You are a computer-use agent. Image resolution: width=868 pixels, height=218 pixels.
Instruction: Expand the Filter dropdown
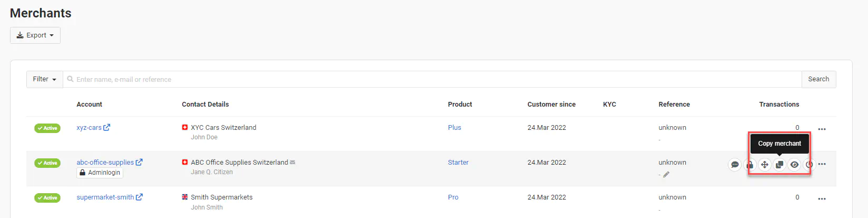[x=44, y=79]
